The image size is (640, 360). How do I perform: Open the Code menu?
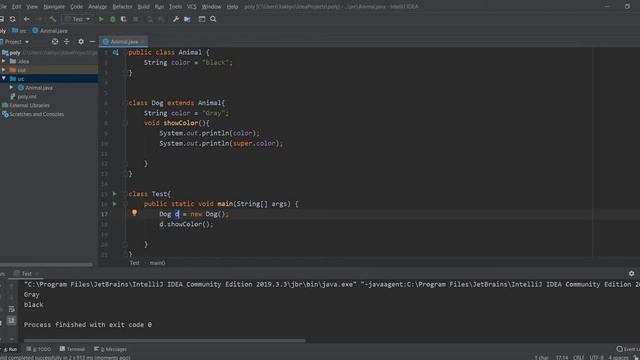(x=76, y=7)
